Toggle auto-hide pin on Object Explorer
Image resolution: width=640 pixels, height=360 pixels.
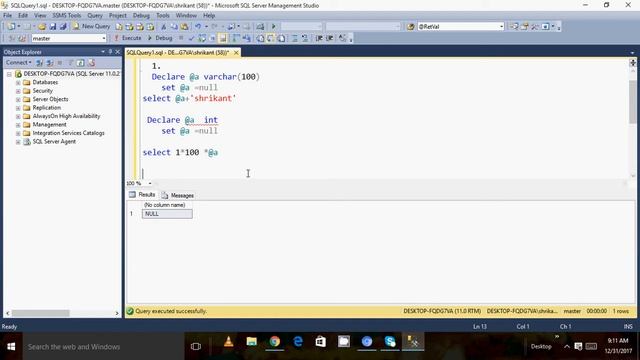pos(110,52)
